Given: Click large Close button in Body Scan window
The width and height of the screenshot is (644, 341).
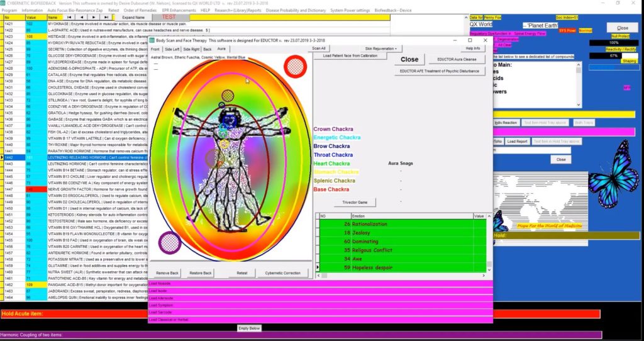Looking at the screenshot, I should click(x=409, y=59).
